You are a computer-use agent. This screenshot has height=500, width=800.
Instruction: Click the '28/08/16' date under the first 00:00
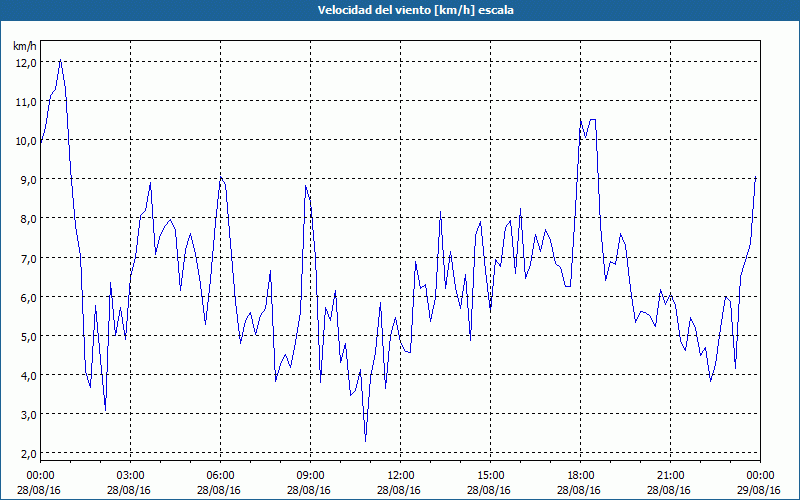tap(39, 490)
